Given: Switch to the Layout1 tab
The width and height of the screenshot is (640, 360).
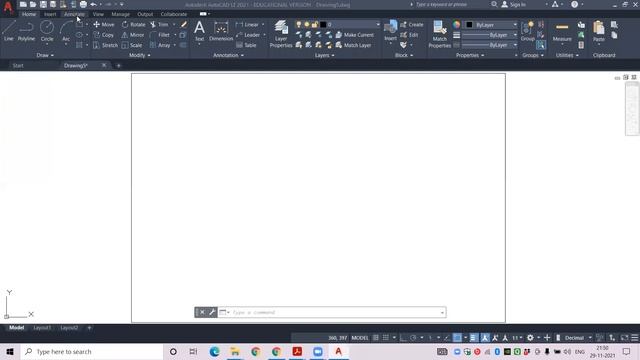Looking at the screenshot, I should (x=42, y=328).
